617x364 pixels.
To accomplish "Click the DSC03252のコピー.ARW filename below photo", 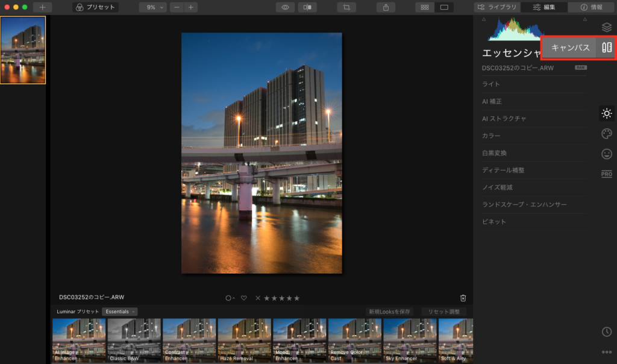I will click(92, 297).
